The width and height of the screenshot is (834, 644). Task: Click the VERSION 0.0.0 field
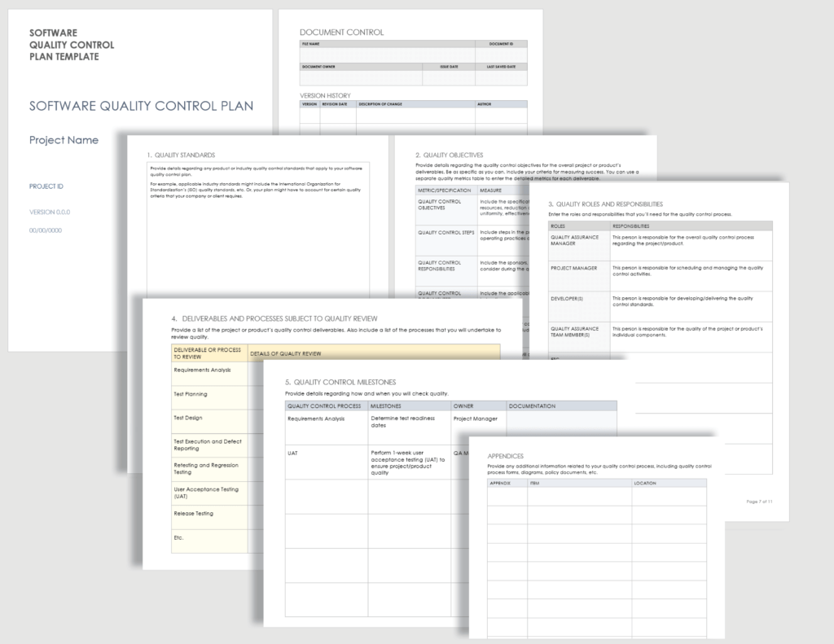coord(49,212)
